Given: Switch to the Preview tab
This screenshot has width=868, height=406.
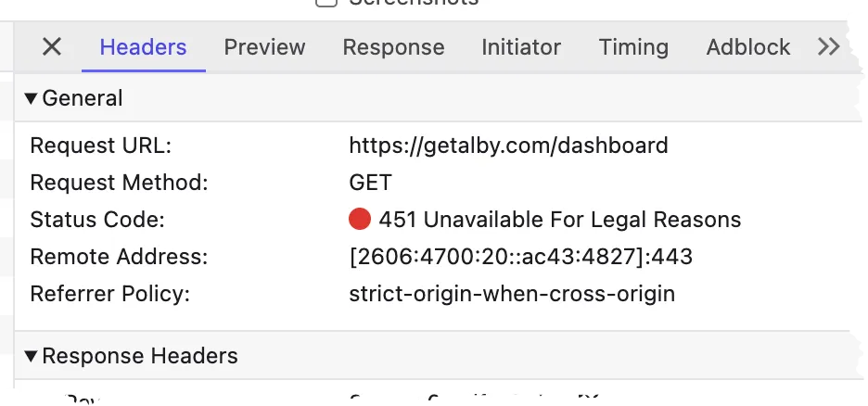Looking at the screenshot, I should tap(264, 47).
